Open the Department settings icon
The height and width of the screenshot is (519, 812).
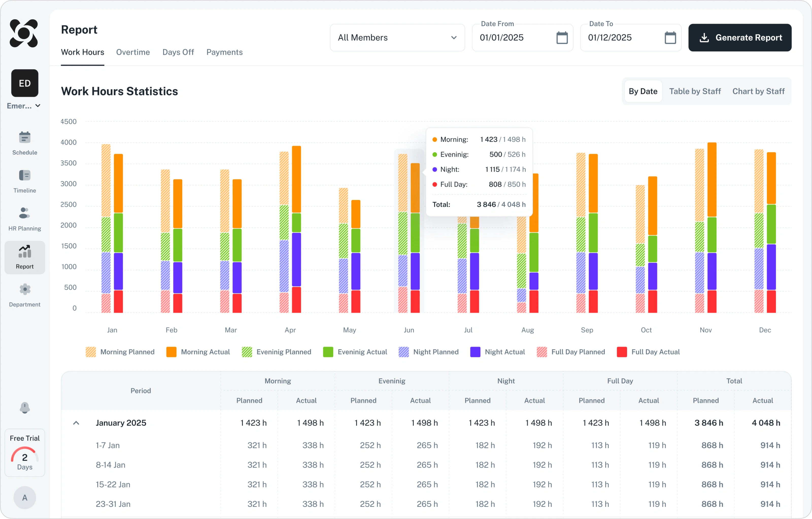(25, 289)
